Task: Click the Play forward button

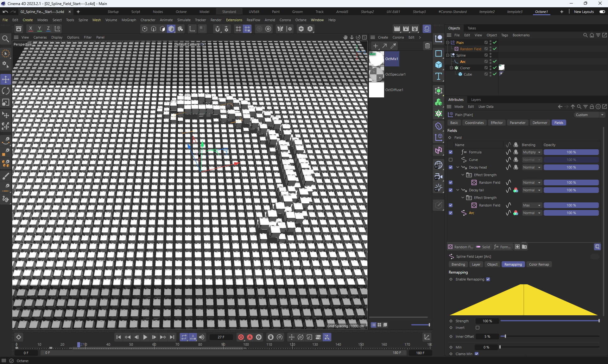Action: (x=145, y=337)
